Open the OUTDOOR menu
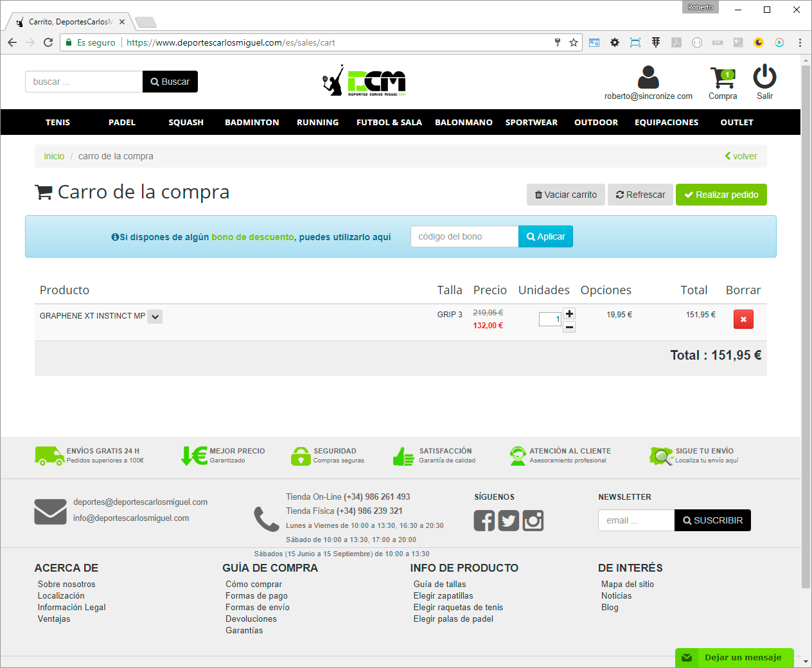Image resolution: width=812 pixels, height=668 pixels. pyautogui.click(x=596, y=122)
